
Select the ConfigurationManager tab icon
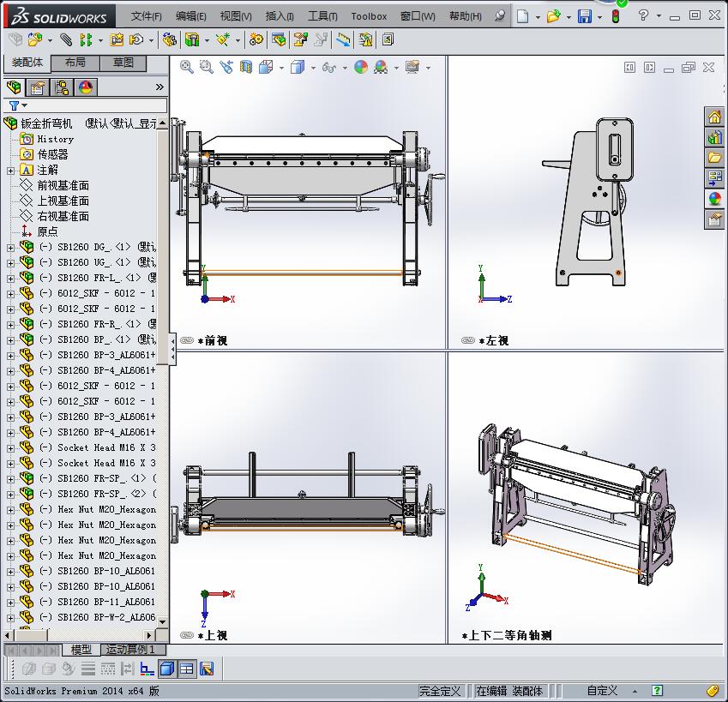pos(62,87)
